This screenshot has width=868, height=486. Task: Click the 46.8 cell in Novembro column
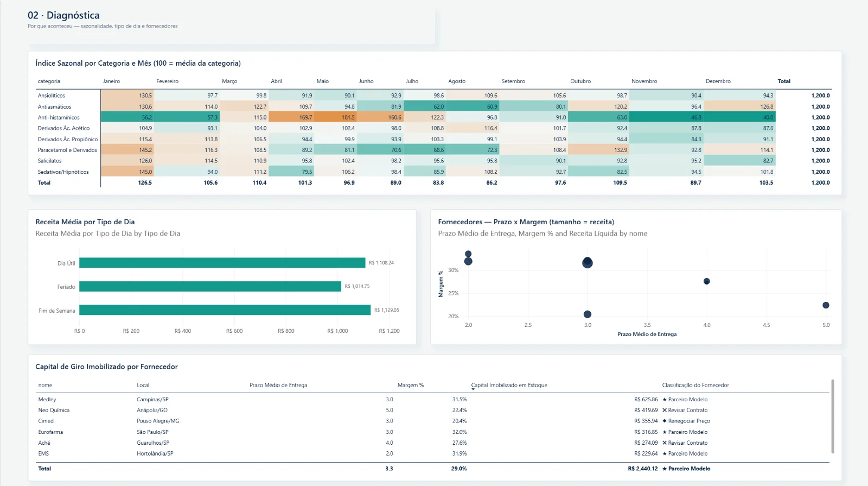click(x=666, y=117)
